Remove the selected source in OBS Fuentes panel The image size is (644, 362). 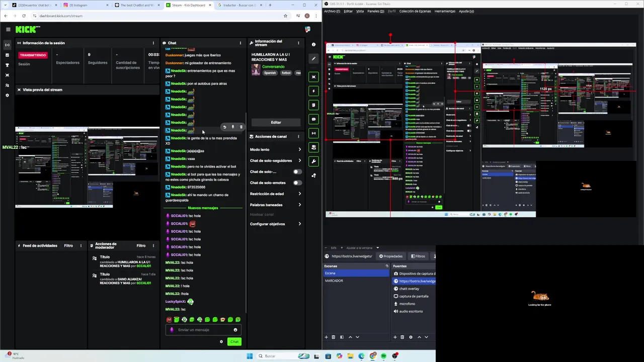click(x=402, y=337)
